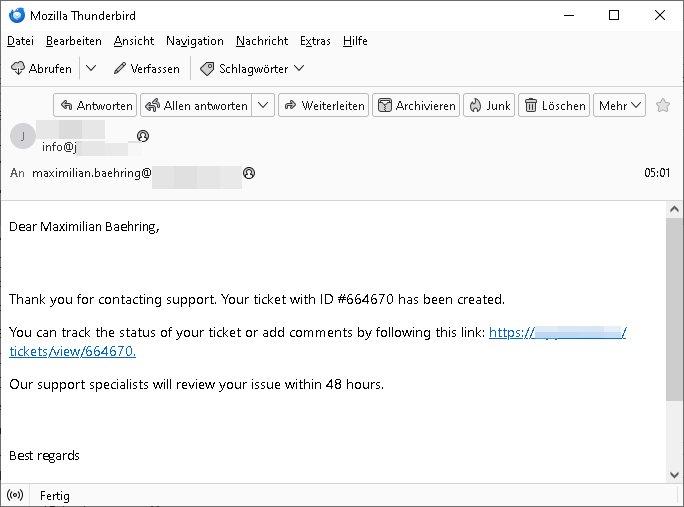
Task: Open the Nachricht menu
Action: point(262,41)
